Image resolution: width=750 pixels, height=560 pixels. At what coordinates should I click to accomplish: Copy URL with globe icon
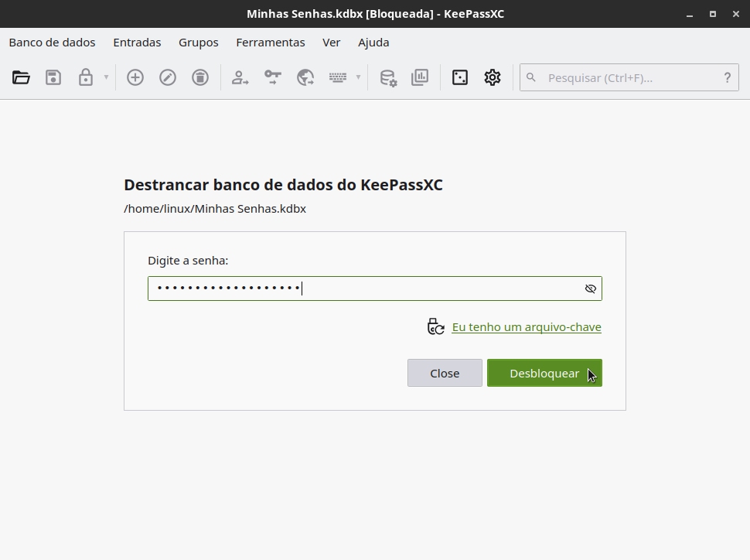coord(305,77)
